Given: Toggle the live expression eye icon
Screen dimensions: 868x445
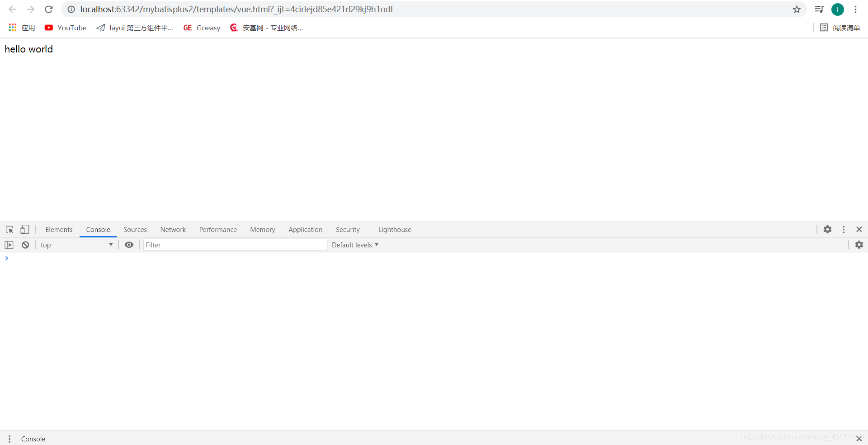Looking at the screenshot, I should [x=129, y=245].
